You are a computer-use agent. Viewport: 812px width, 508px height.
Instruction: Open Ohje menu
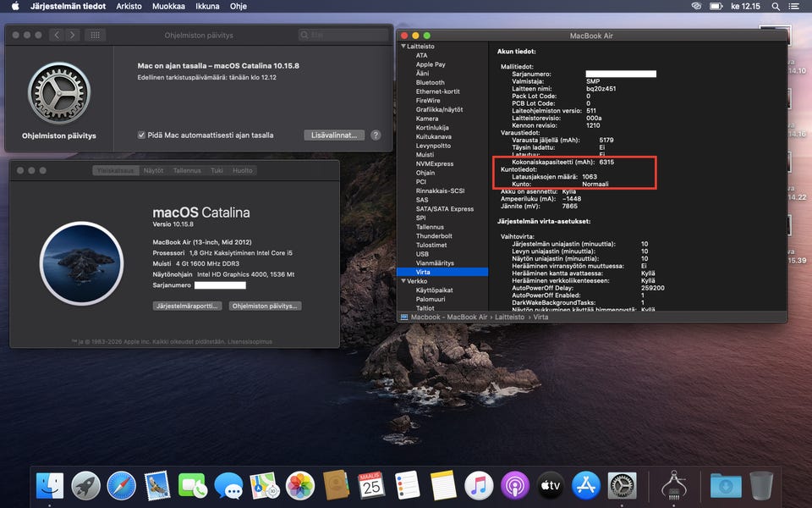click(x=239, y=6)
